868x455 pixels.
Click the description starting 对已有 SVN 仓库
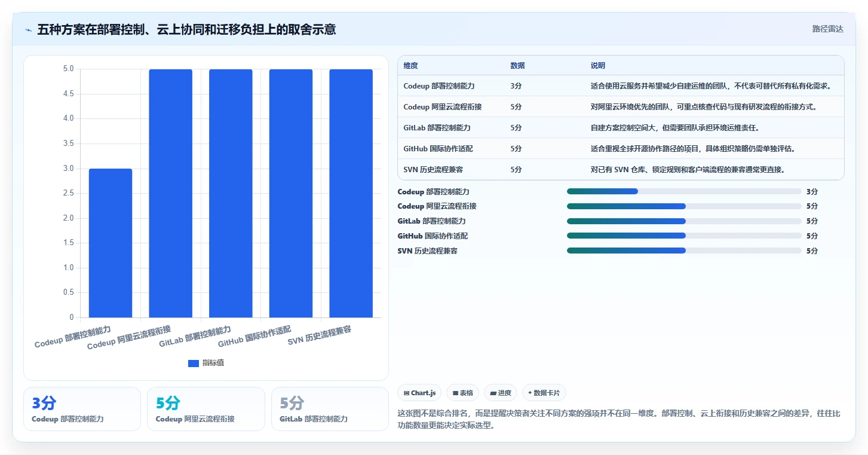click(688, 170)
